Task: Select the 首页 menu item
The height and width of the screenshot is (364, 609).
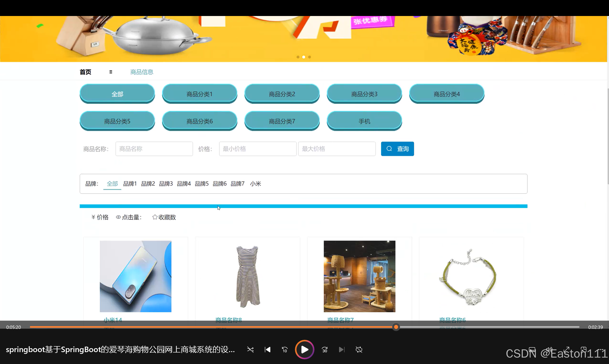Action: [86, 72]
